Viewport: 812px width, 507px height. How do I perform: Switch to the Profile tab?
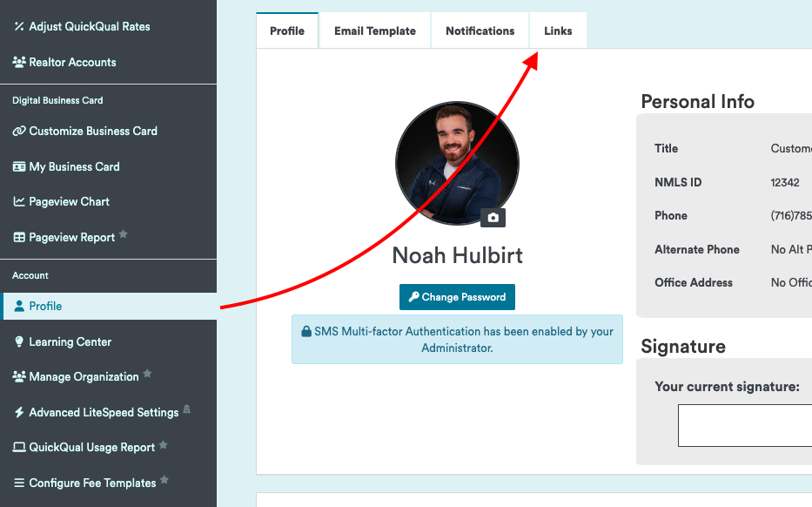(x=287, y=31)
